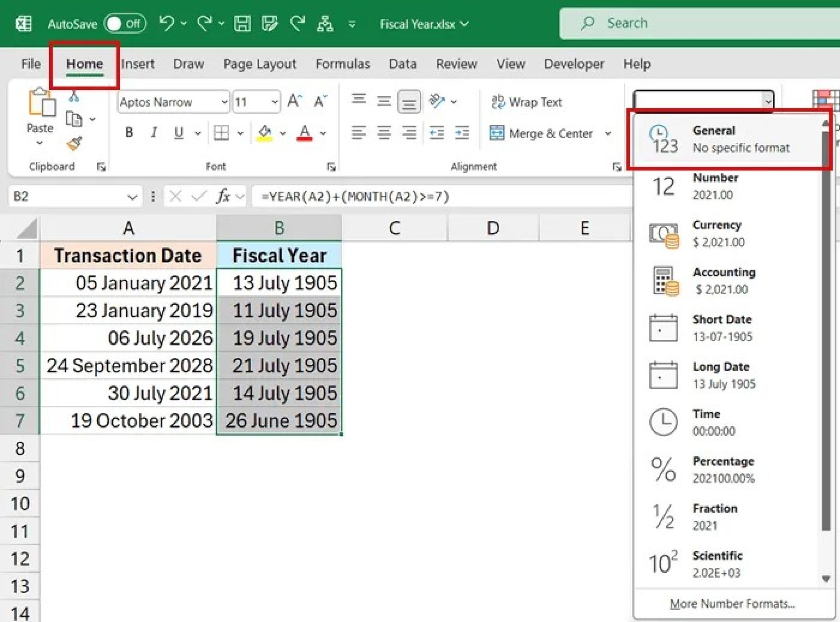The height and width of the screenshot is (622, 840).
Task: Select the Currency format option
Action: pos(718,233)
